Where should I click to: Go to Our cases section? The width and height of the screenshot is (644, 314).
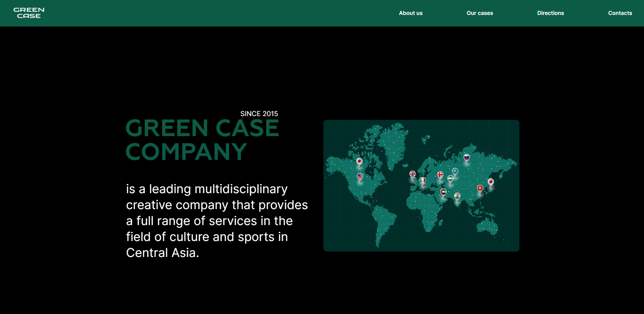pos(479,13)
